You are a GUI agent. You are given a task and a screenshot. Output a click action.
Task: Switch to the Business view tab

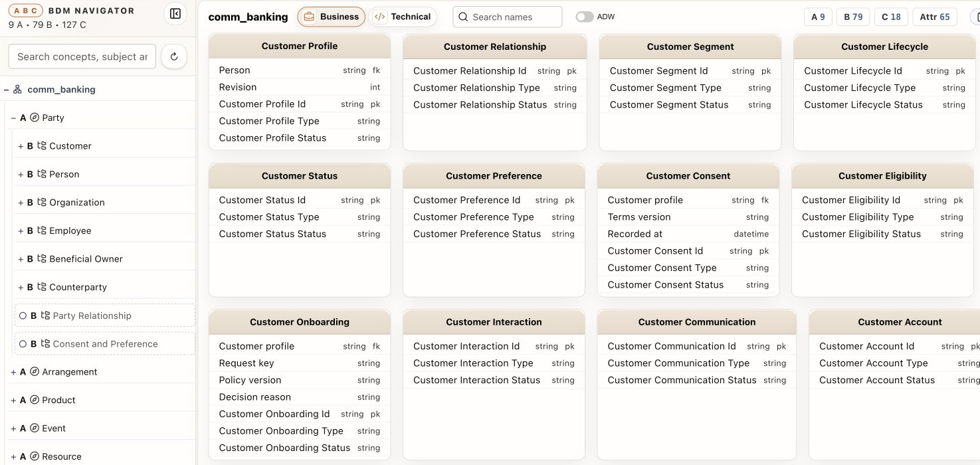coord(332,17)
